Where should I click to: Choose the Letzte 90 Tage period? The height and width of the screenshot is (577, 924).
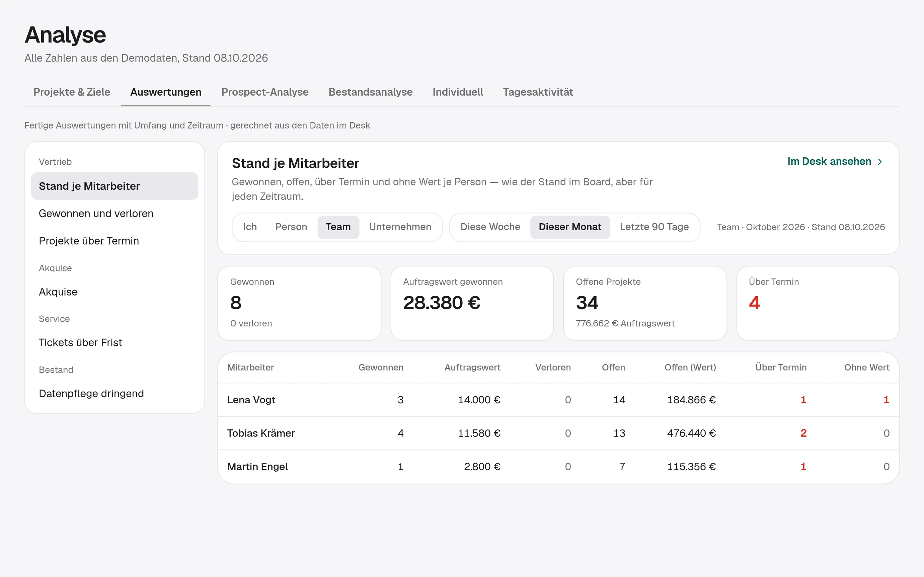coord(654,227)
